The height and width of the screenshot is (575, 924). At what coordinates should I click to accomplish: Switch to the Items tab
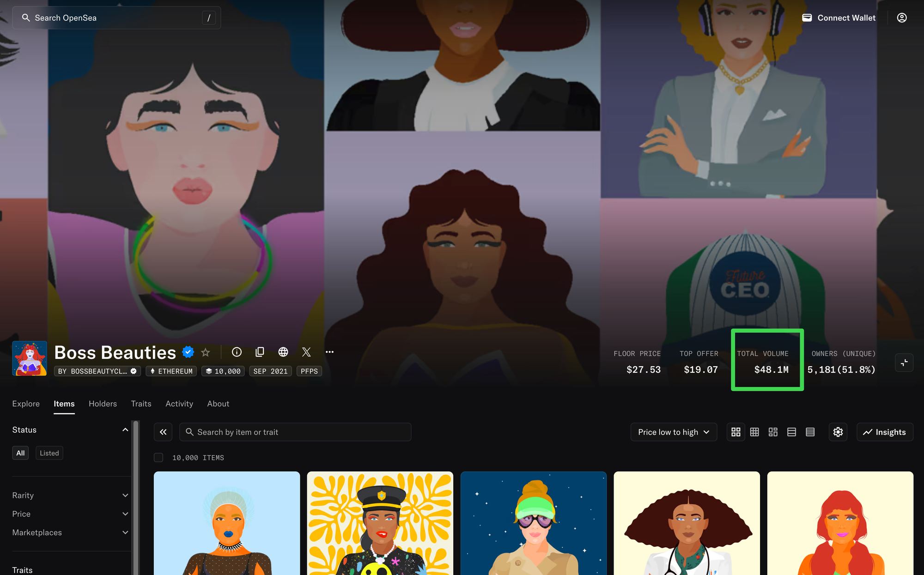click(x=64, y=404)
